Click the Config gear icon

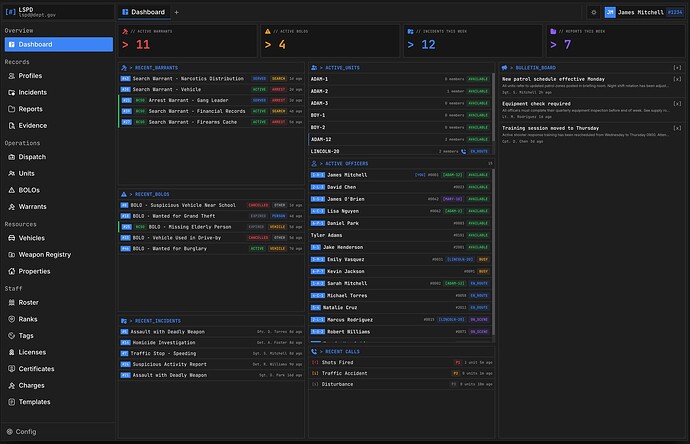pos(10,432)
